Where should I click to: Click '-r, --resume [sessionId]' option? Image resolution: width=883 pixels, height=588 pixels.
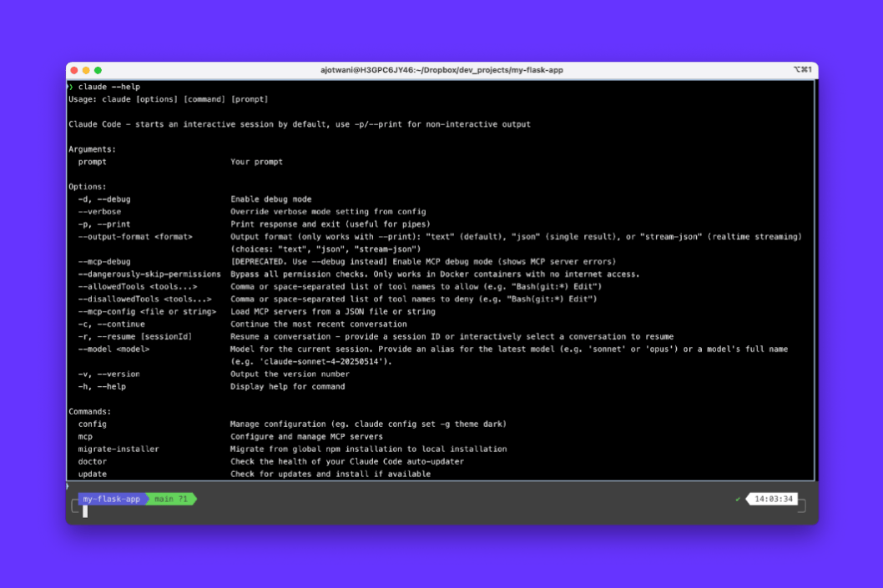point(135,336)
